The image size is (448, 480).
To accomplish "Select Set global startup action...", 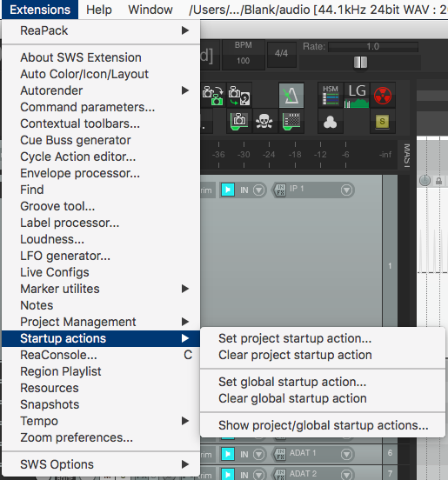I will [323, 382].
